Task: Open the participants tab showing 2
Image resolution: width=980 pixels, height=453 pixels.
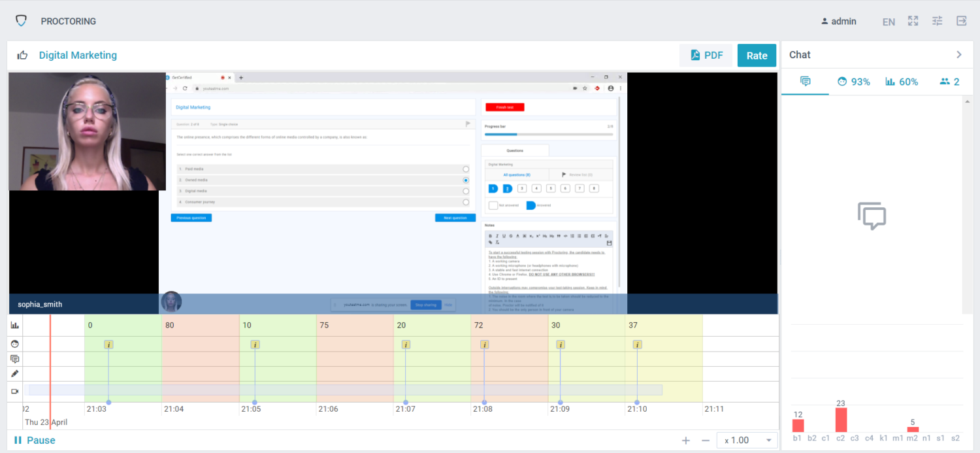Action: coord(949,82)
